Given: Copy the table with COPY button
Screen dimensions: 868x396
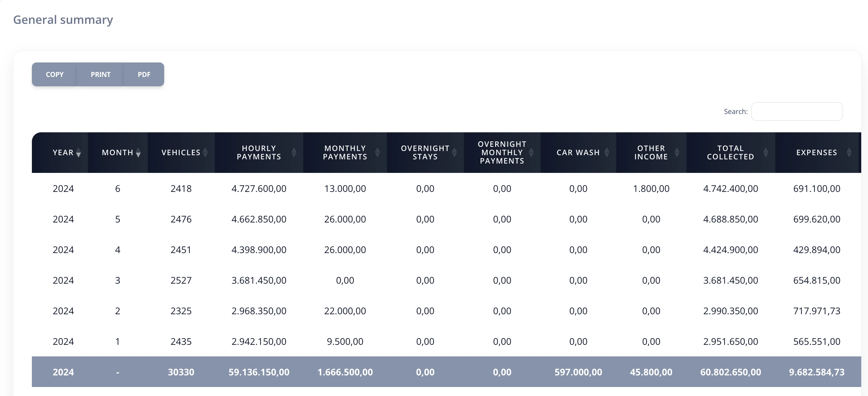Looking at the screenshot, I should [x=55, y=74].
